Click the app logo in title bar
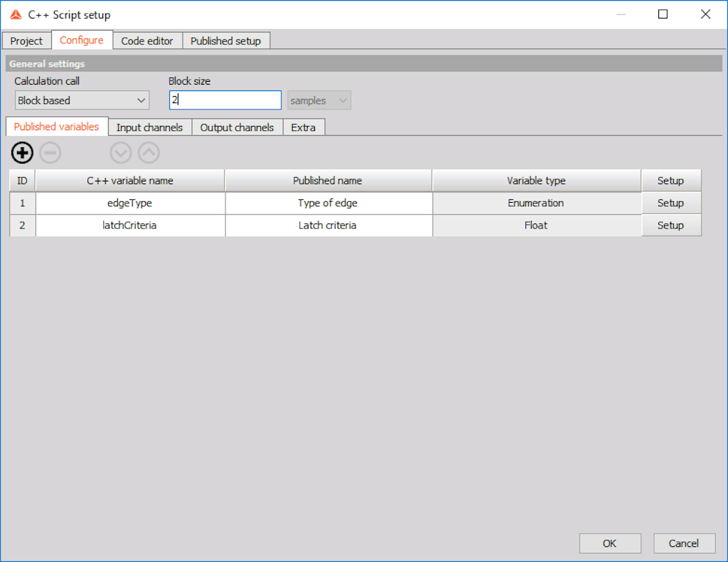 (16, 14)
